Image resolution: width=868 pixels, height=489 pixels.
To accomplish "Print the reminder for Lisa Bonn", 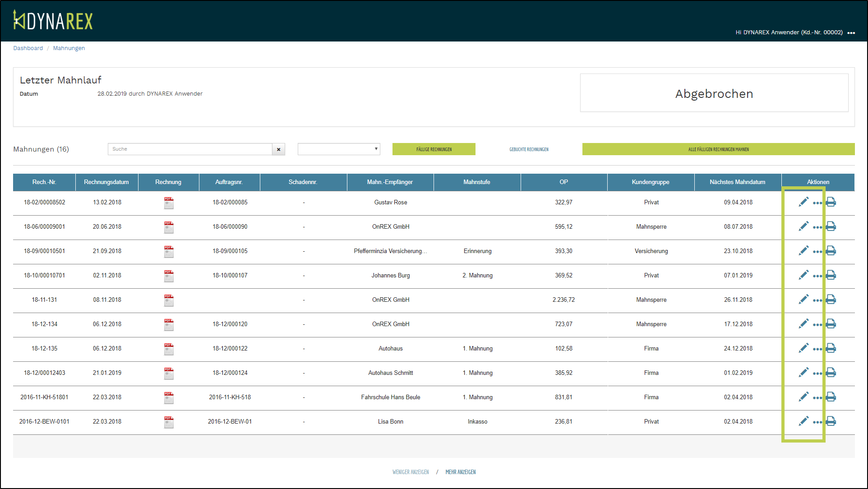I will point(831,421).
